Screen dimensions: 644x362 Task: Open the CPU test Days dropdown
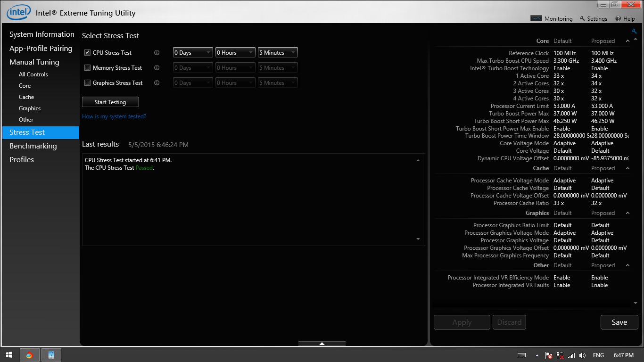(193, 53)
